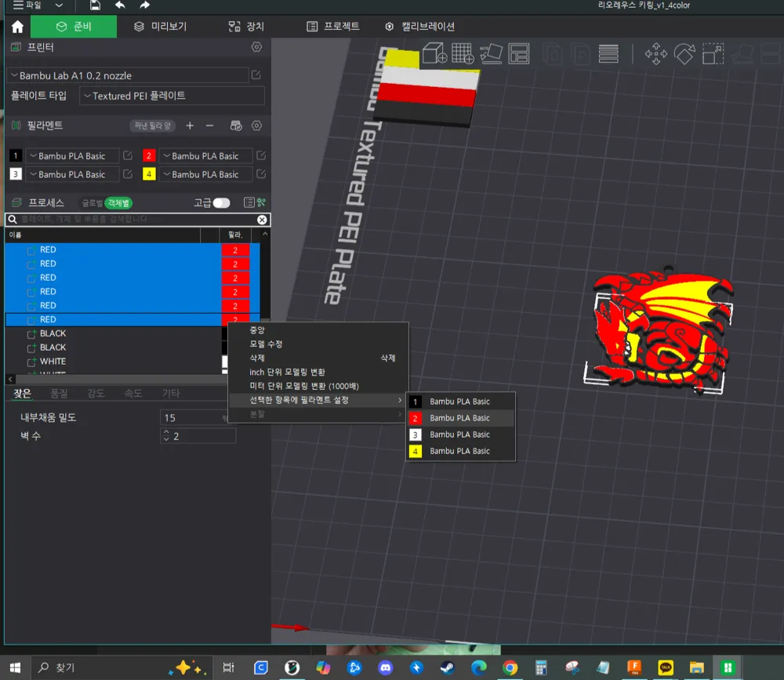Assign filament 3 white from submenu

[460, 435]
